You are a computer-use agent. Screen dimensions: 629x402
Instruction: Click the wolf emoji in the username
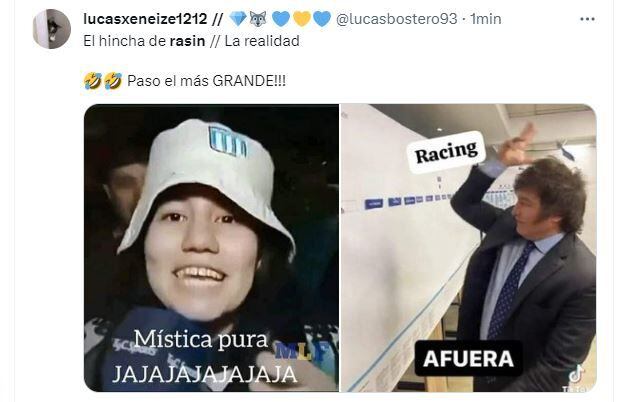(x=258, y=19)
